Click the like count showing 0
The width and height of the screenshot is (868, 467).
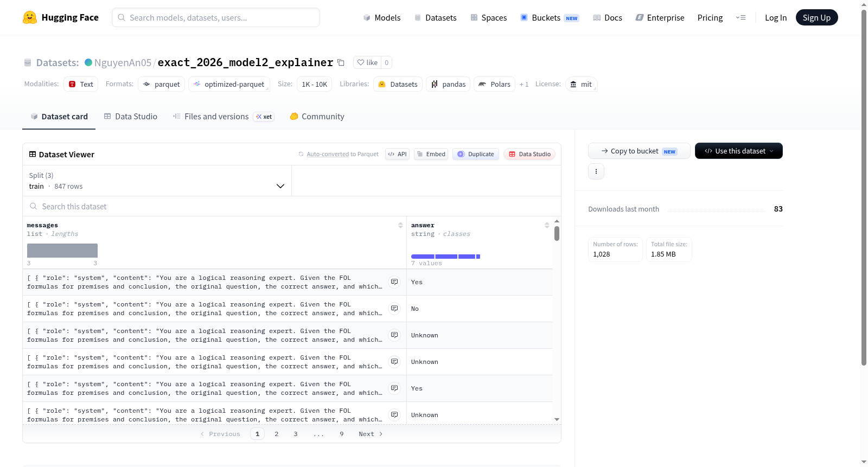(x=386, y=62)
